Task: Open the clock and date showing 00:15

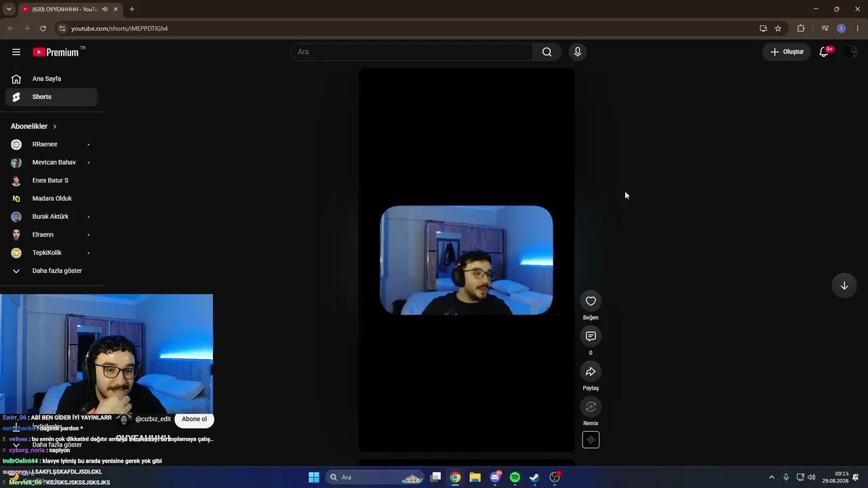Action: click(835, 477)
